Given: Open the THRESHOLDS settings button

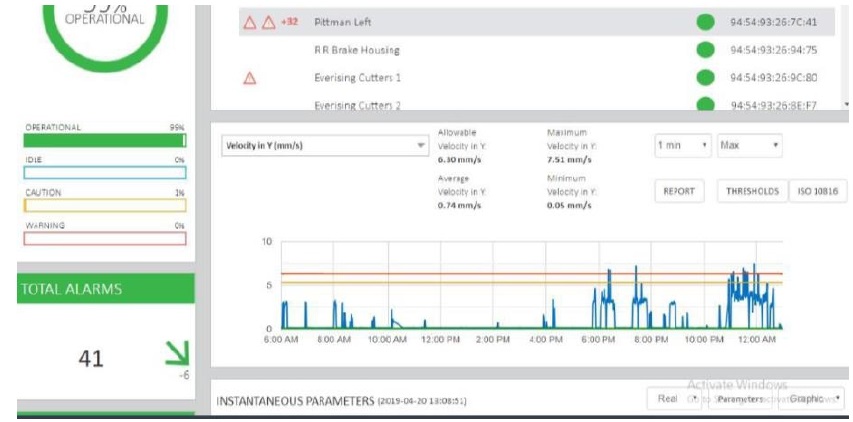Looking at the screenshot, I should pos(750,192).
